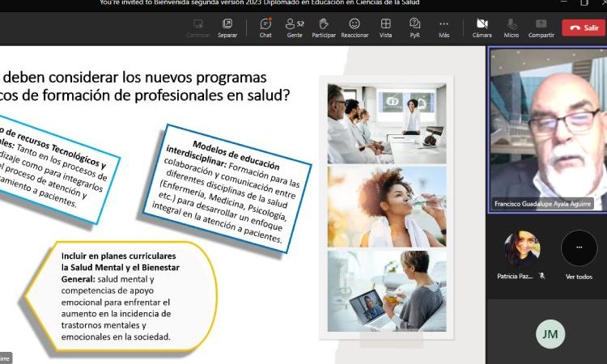Click the meeting title in the title bar

(259, 2)
